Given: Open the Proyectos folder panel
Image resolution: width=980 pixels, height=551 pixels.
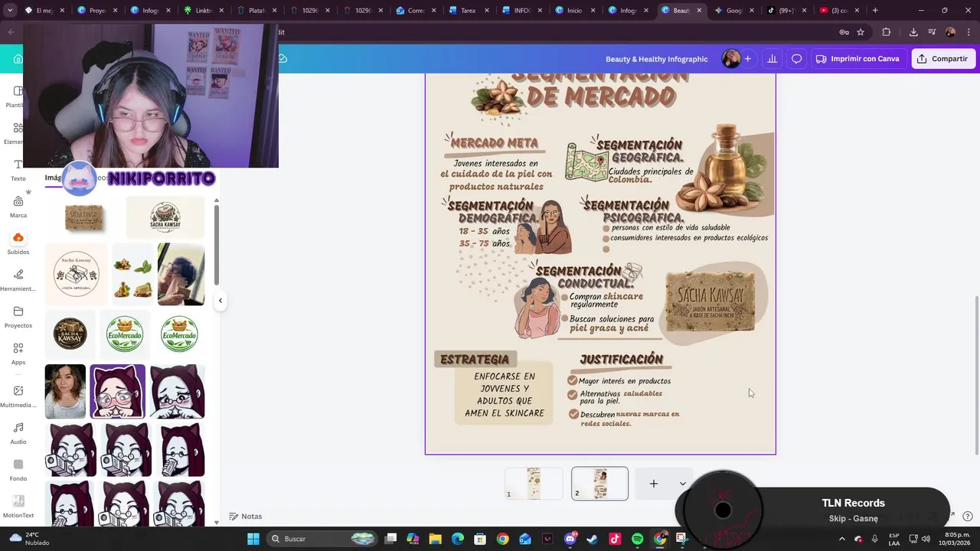Looking at the screenshot, I should pyautogui.click(x=18, y=317).
